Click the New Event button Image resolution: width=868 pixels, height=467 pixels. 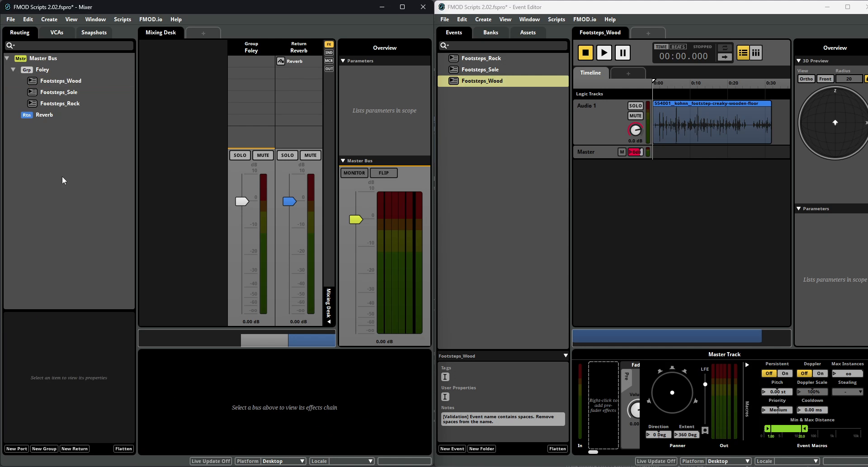pos(452,449)
